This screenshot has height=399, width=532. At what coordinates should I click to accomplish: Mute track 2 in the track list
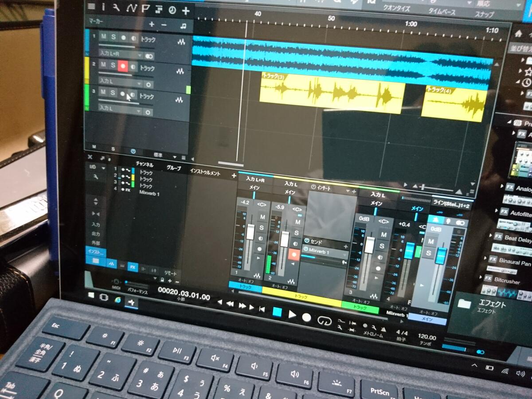pos(103,65)
